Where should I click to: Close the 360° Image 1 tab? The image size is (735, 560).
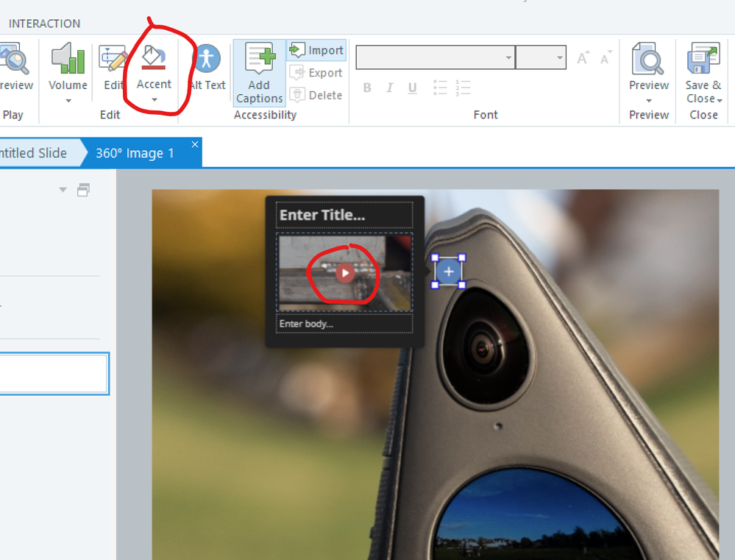click(x=195, y=144)
